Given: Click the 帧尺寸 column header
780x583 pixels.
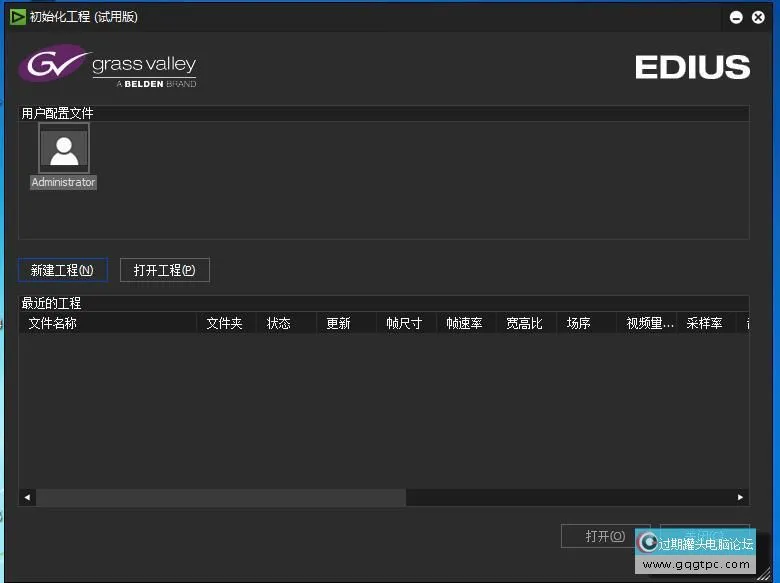Looking at the screenshot, I should pos(407,323).
